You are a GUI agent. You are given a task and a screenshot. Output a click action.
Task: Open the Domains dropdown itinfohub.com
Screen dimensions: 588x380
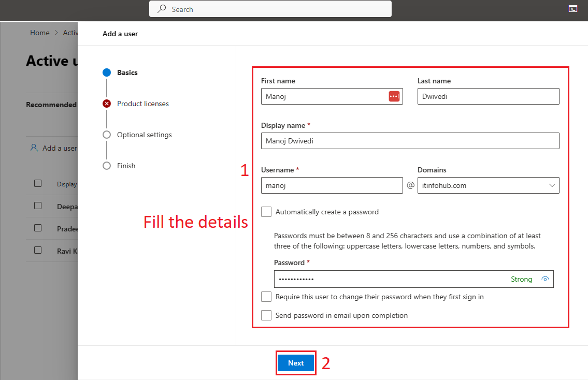(488, 185)
